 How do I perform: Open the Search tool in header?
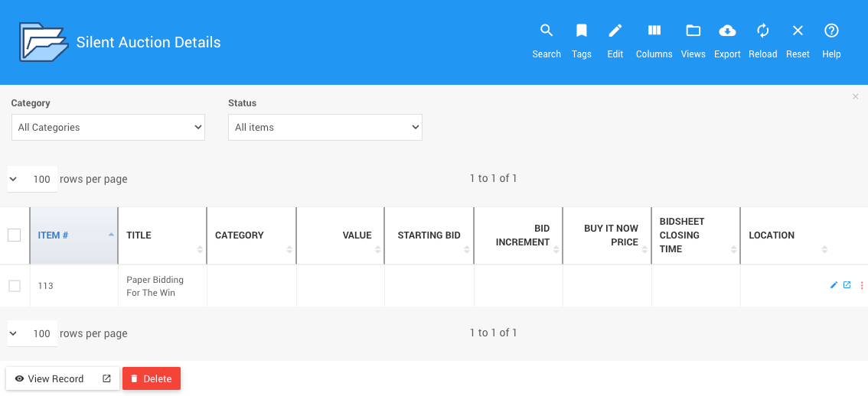click(x=547, y=31)
